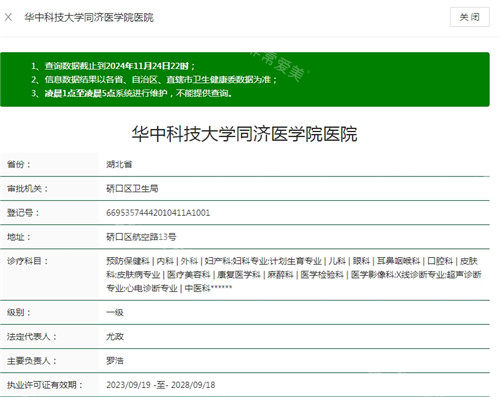Click the 法定代表人 label

[32, 337]
